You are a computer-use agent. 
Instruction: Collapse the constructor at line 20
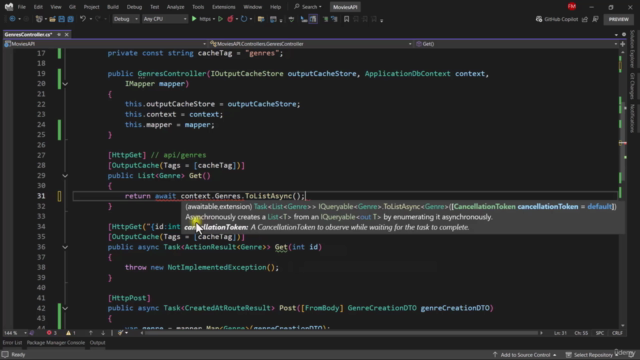tap(65, 84)
